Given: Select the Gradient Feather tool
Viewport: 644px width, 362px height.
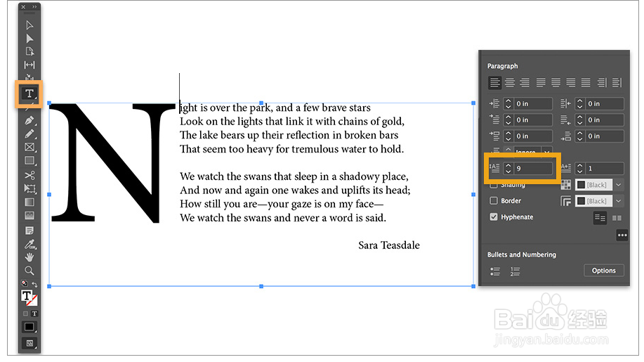Looking at the screenshot, I should pos(29,216).
